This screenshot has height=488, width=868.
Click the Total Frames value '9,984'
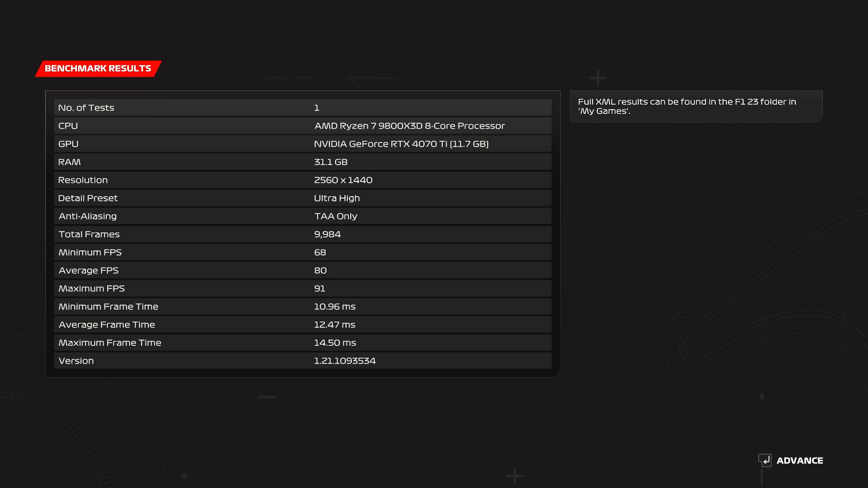327,234
